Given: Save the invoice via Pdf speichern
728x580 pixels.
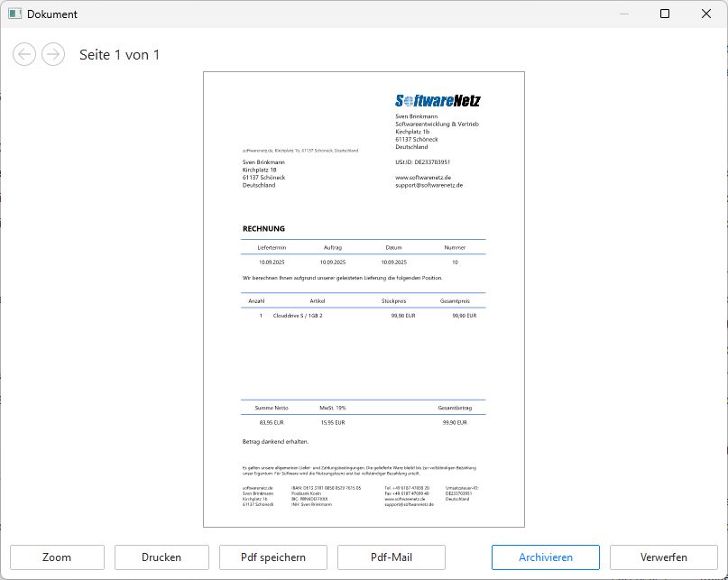Looking at the screenshot, I should click(272, 557).
